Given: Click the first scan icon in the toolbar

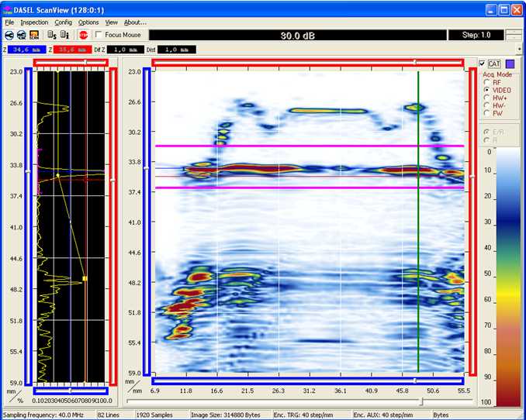Looking at the screenshot, I should (x=9, y=35).
